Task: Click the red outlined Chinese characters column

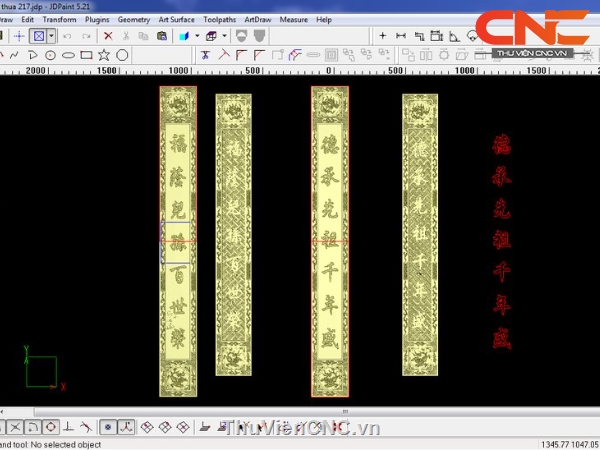Action: click(x=502, y=241)
